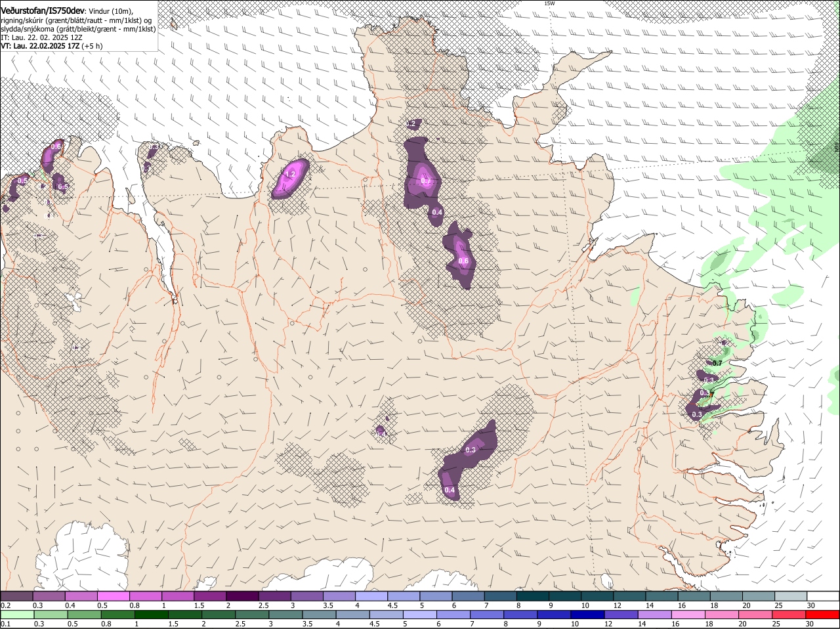Pick the snow legend swatch labeled 1.5

point(210,595)
